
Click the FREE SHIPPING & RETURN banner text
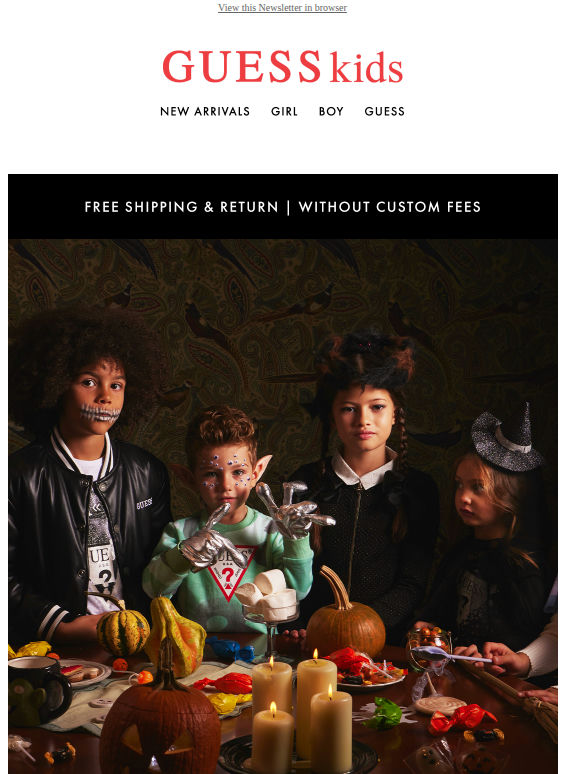tap(182, 207)
